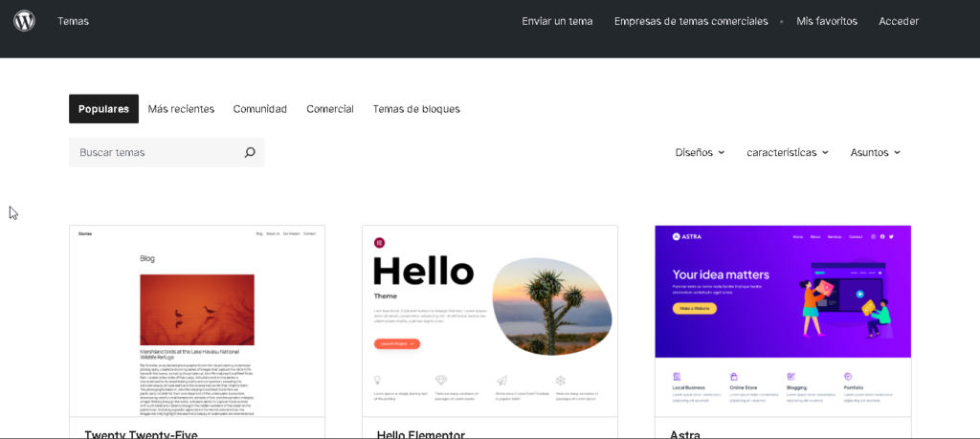Screen dimensions: 980x439
Task: Open the Astra theme thumbnail
Action: point(783,321)
